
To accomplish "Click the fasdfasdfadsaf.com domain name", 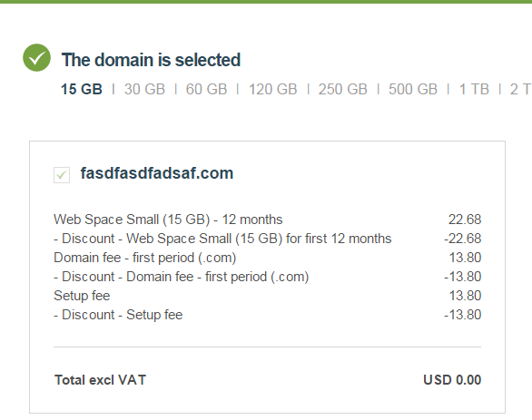I will tap(157, 173).
